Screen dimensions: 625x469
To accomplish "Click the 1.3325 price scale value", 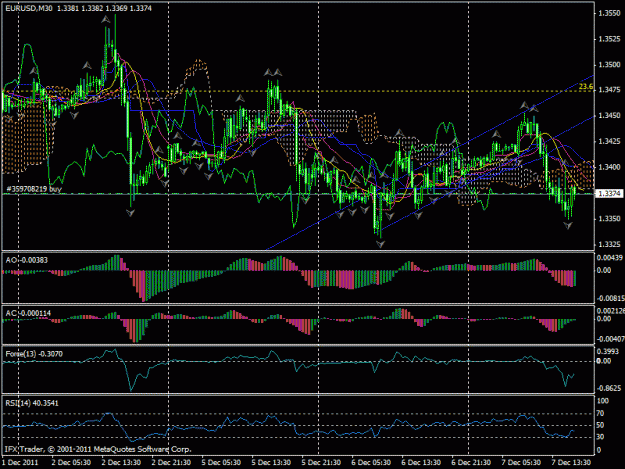I will 609,244.
